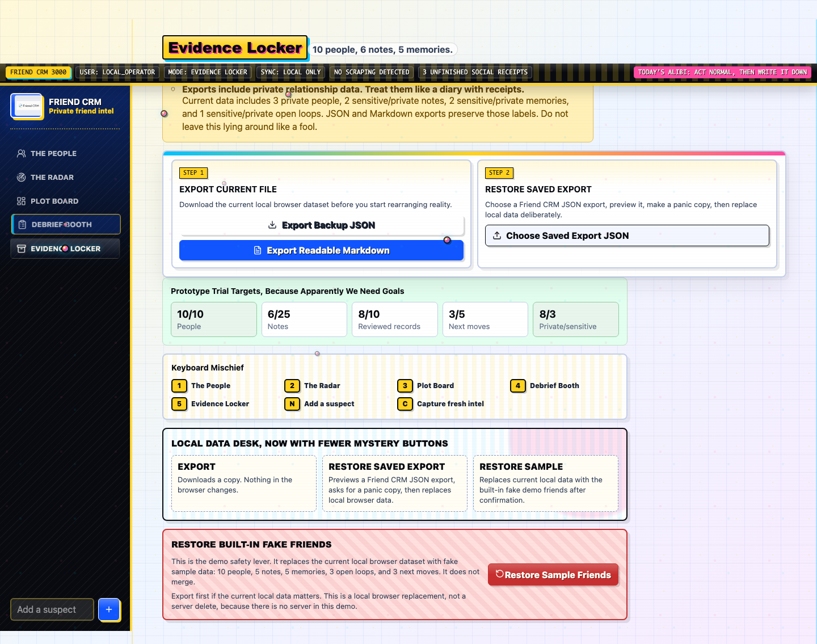Open Evidence Locker sidebar entry
This screenshot has height=644, width=817.
pyautogui.click(x=65, y=249)
